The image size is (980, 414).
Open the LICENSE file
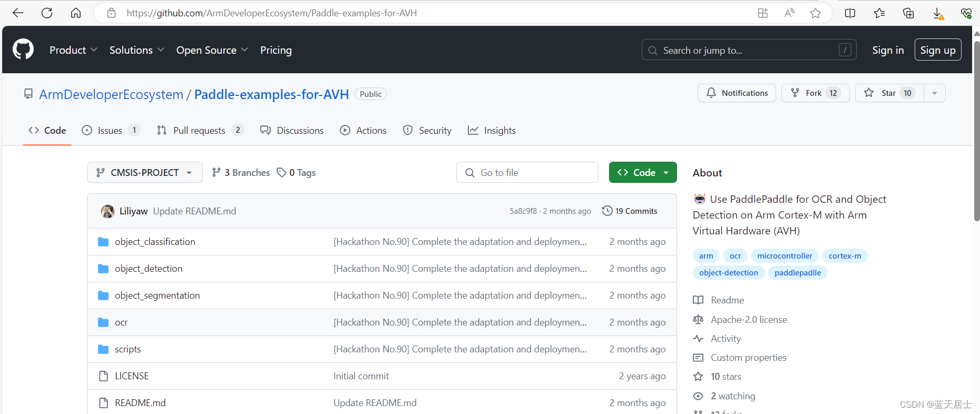pos(132,376)
